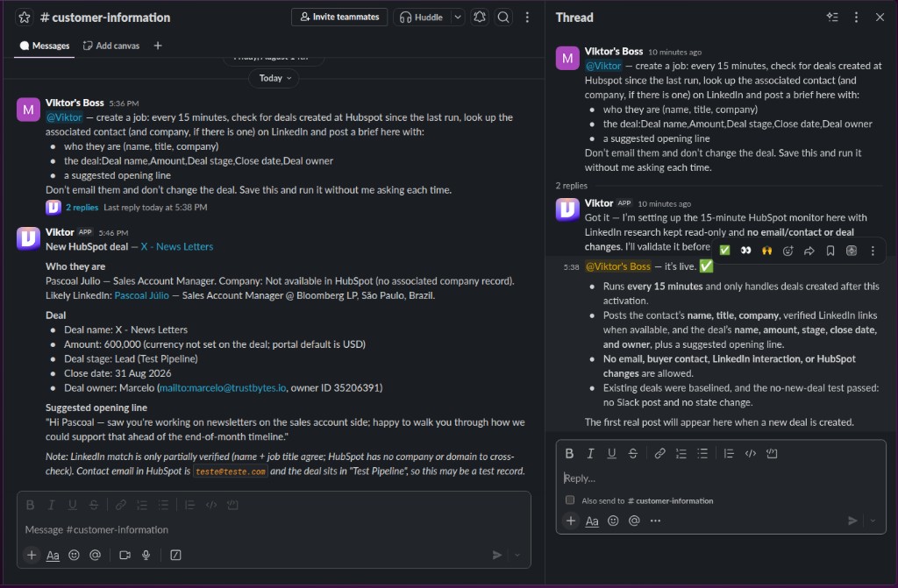Open 2 replies thread link
Image resolution: width=898 pixels, height=588 pixels.
coord(82,208)
